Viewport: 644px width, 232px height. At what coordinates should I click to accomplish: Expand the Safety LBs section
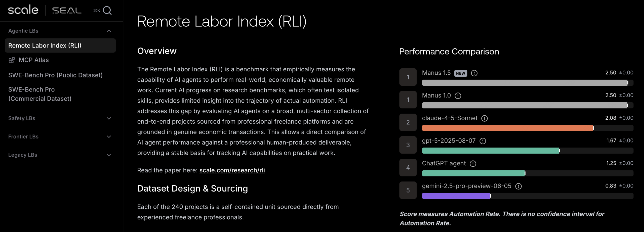pos(109,118)
